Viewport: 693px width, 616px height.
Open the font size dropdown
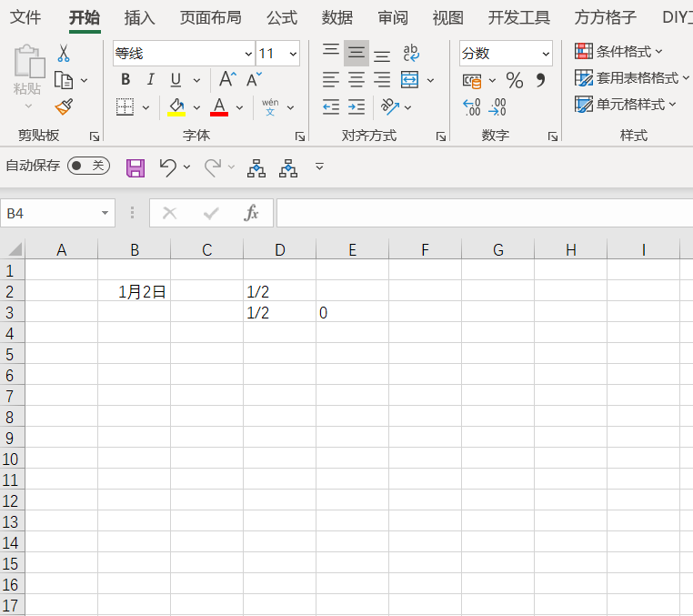pyautogui.click(x=293, y=54)
